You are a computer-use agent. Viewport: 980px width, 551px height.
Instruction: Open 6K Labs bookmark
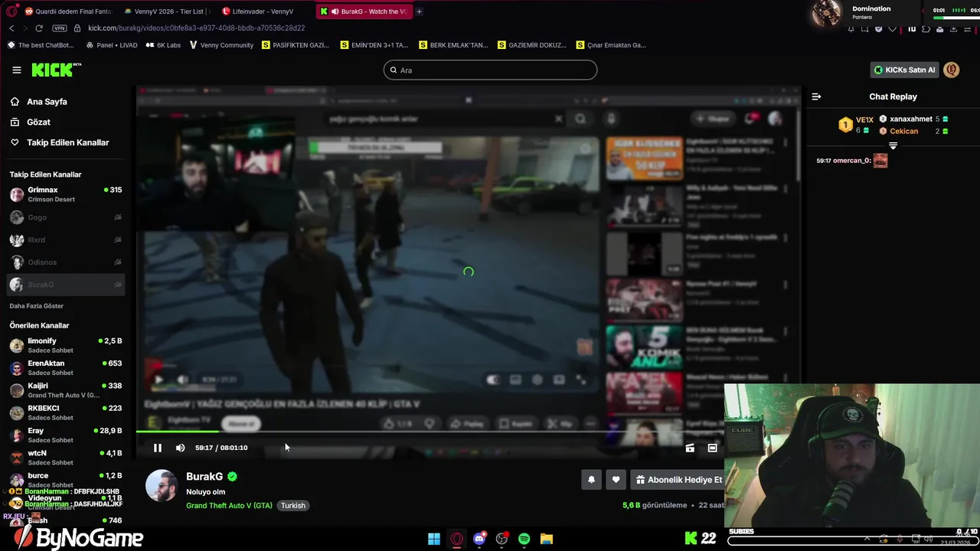click(x=163, y=45)
